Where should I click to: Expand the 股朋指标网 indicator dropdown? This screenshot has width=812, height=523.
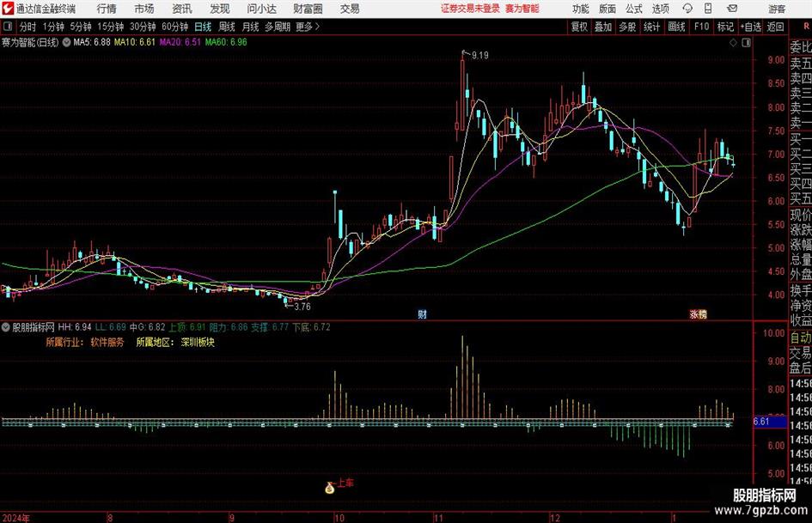pos(6,327)
